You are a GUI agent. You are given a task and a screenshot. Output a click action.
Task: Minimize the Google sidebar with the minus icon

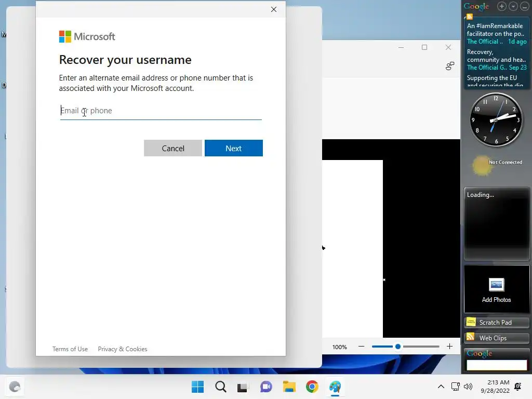(x=525, y=6)
